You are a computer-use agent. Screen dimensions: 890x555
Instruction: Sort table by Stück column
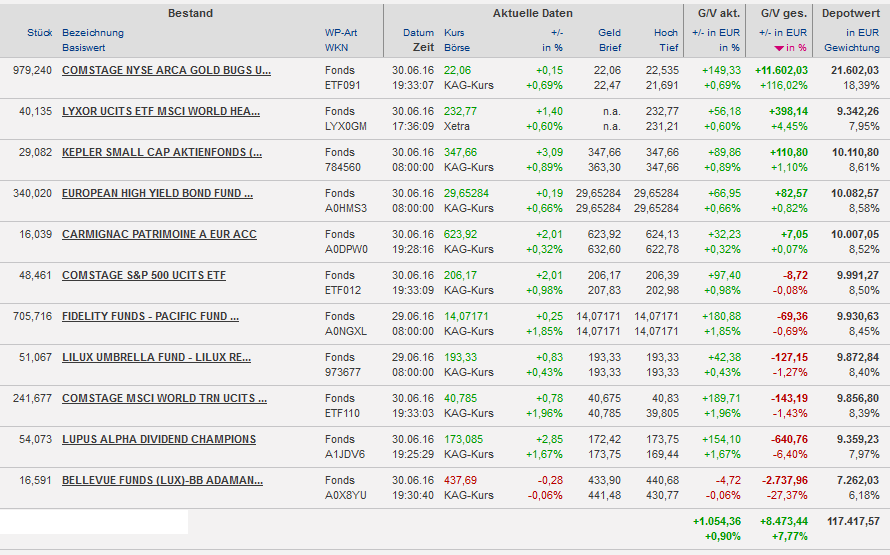[39, 33]
